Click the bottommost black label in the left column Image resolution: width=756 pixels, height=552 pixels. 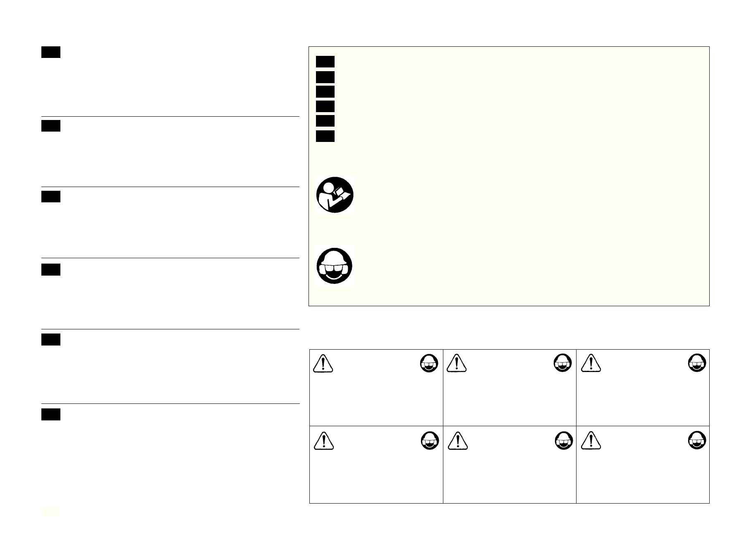pos(51,414)
